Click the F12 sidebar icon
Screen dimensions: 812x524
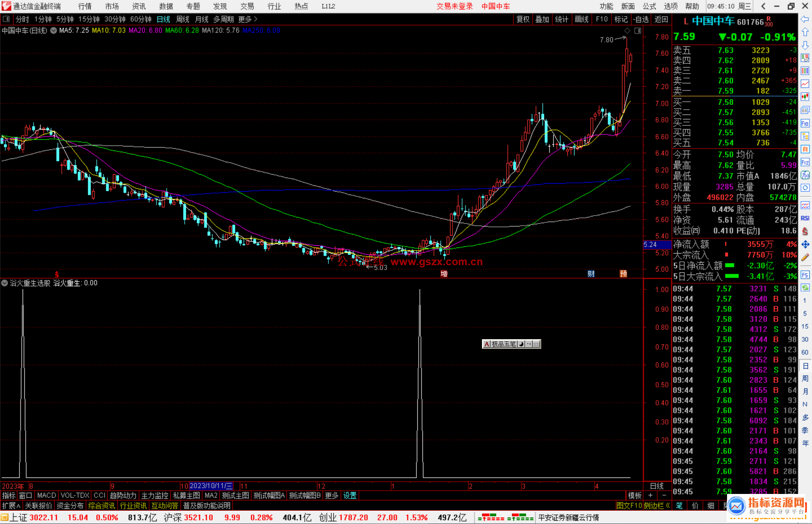point(805,162)
